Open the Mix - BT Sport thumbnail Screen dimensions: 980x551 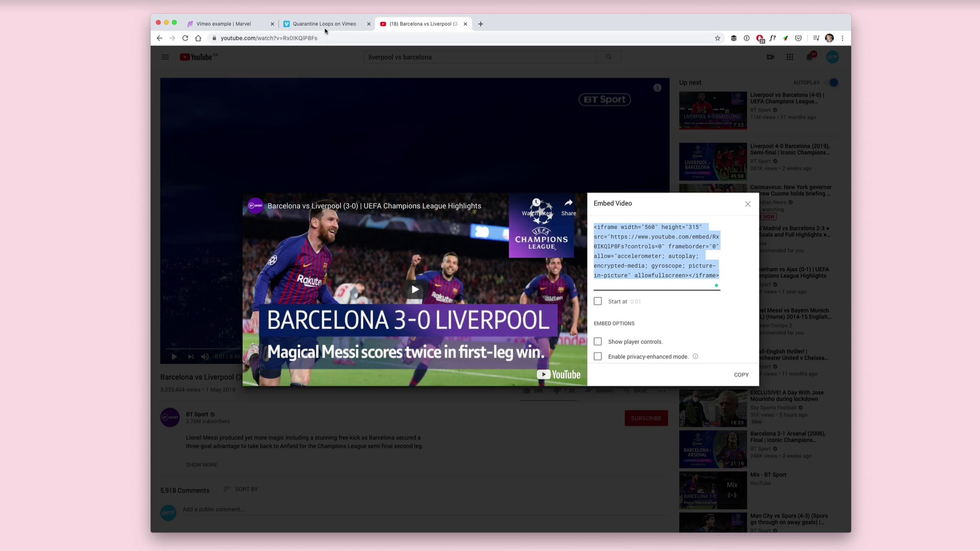pyautogui.click(x=713, y=490)
